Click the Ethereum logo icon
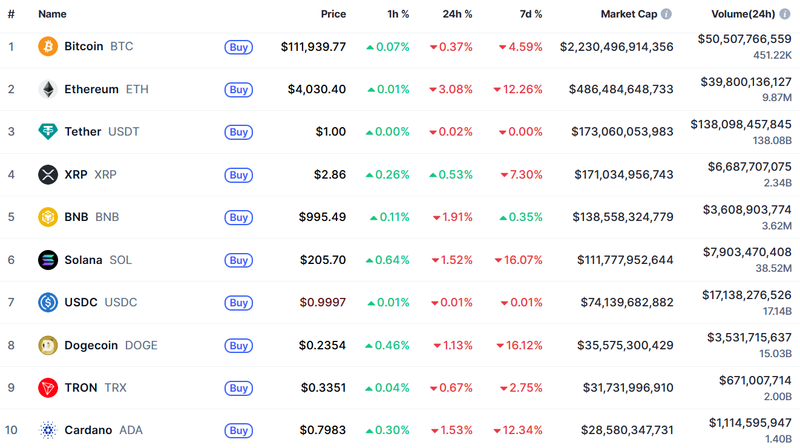 [x=48, y=89]
